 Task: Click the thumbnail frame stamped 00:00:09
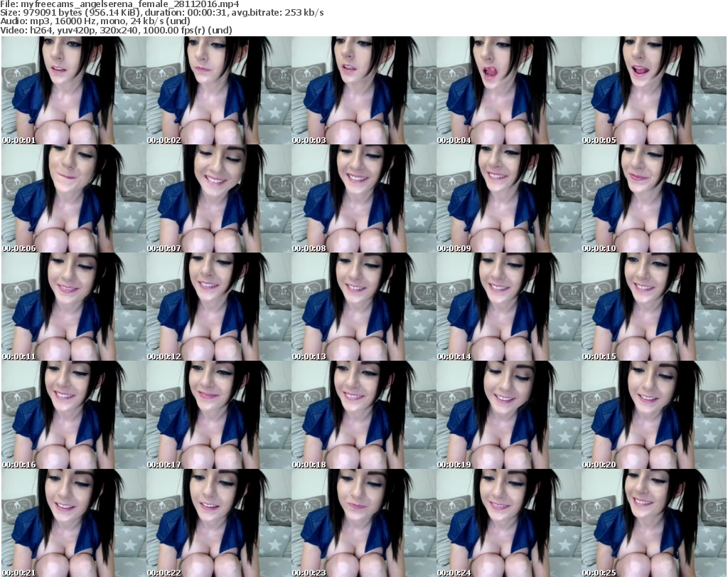pos(509,198)
